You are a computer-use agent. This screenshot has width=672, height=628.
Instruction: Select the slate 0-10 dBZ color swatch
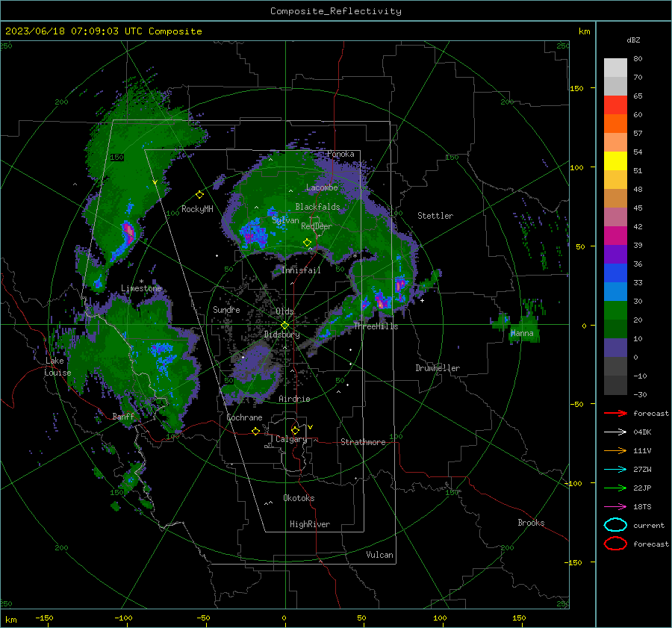point(615,348)
